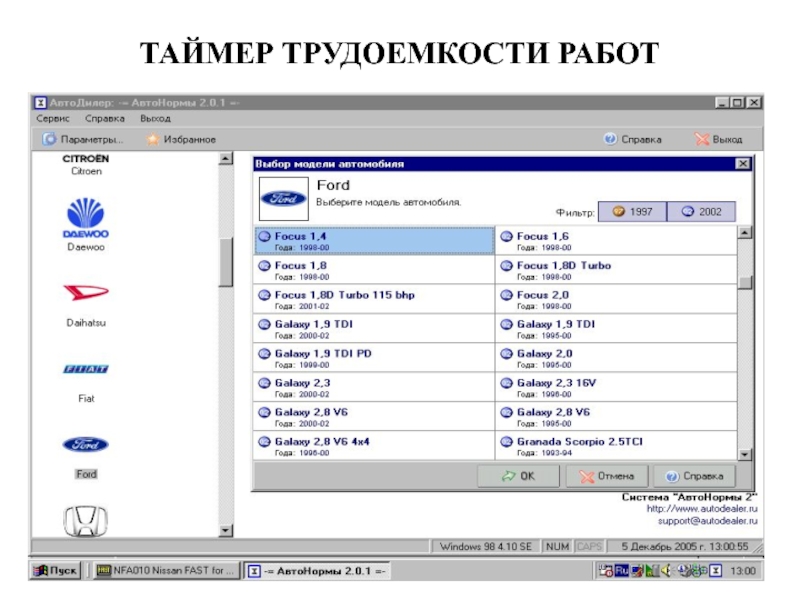Open the Справка menu
The image size is (800, 600).
pos(105,118)
